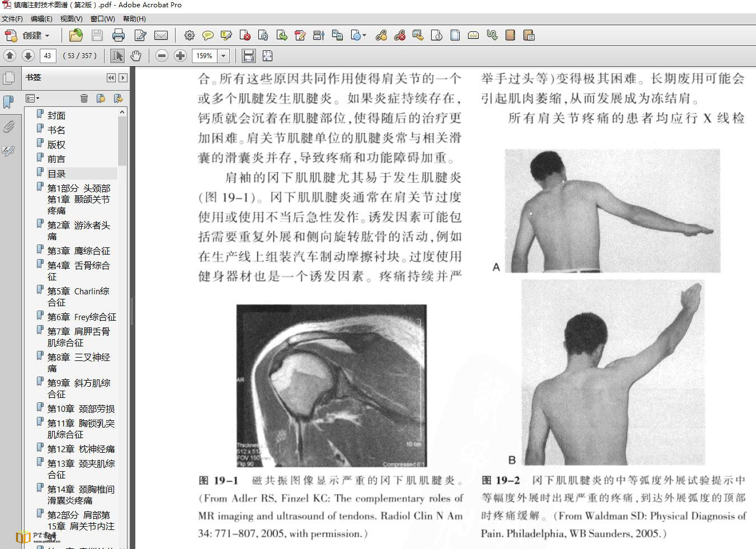
Task: Open the bookmark options dropdown menu
Action: [x=32, y=98]
